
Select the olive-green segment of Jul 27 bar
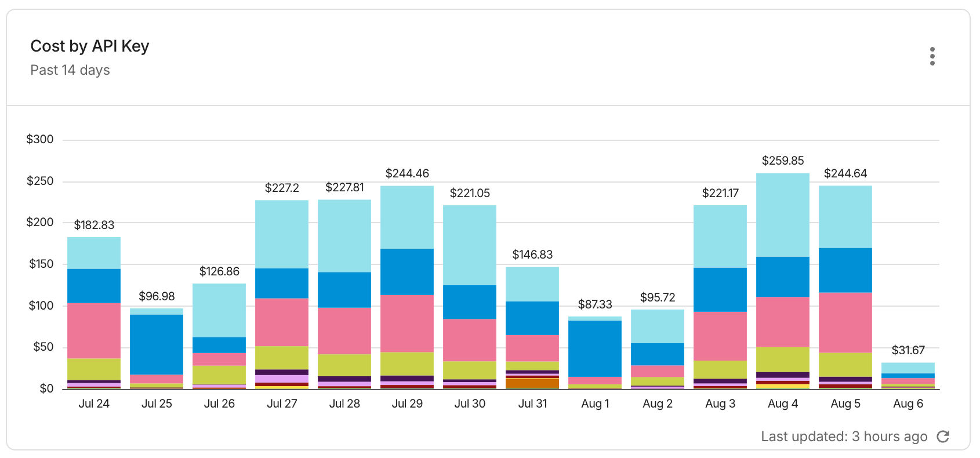point(282,358)
